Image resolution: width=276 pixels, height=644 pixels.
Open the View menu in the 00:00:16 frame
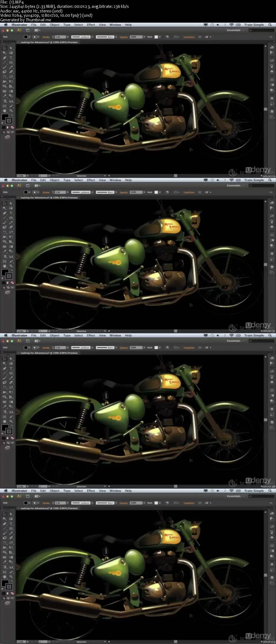click(x=102, y=25)
